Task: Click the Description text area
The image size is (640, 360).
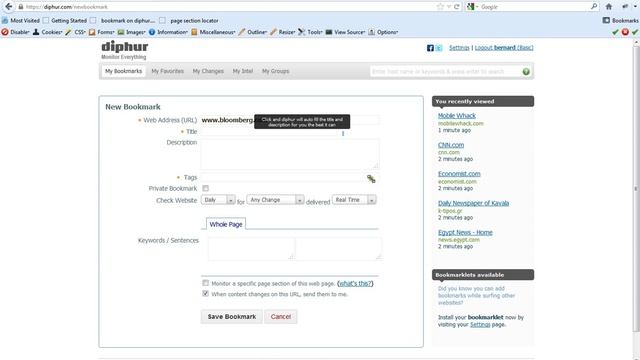Action: (x=290, y=153)
